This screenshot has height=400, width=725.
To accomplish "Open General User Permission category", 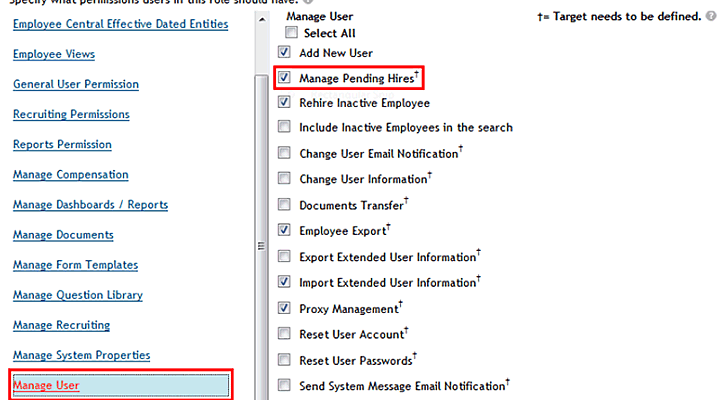I will (76, 85).
